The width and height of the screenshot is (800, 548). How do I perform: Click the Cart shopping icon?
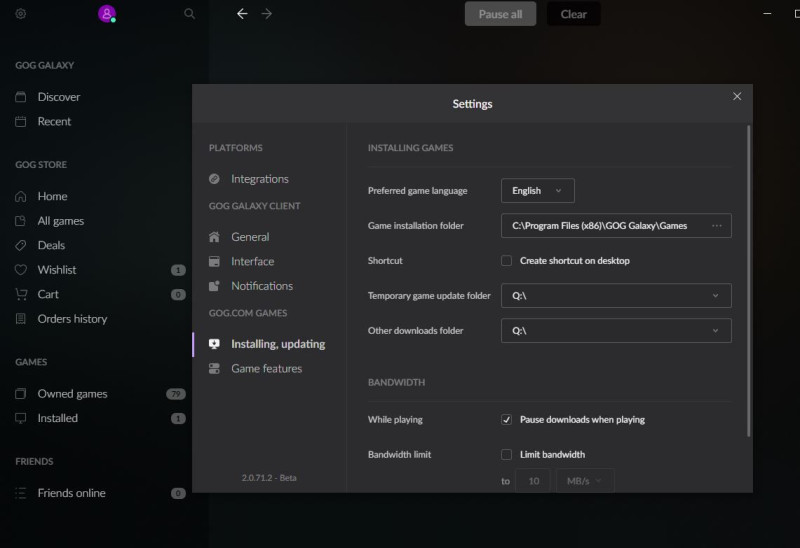[21, 294]
